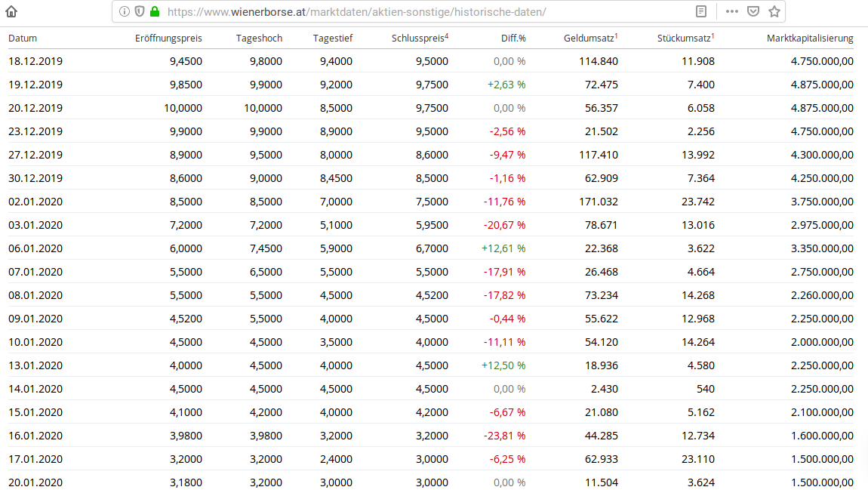Viewport: 868px width, 490px height.
Task: Select market cap 1.600.000,00
Action: point(822,436)
